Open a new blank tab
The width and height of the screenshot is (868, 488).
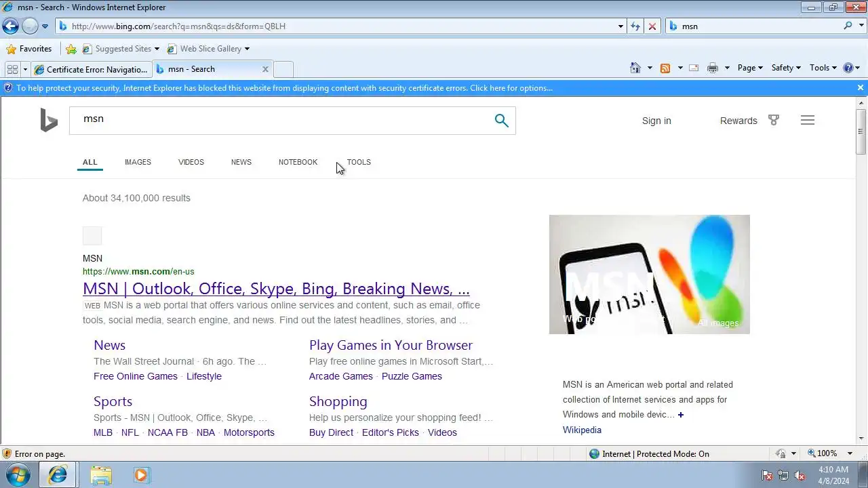[283, 69]
